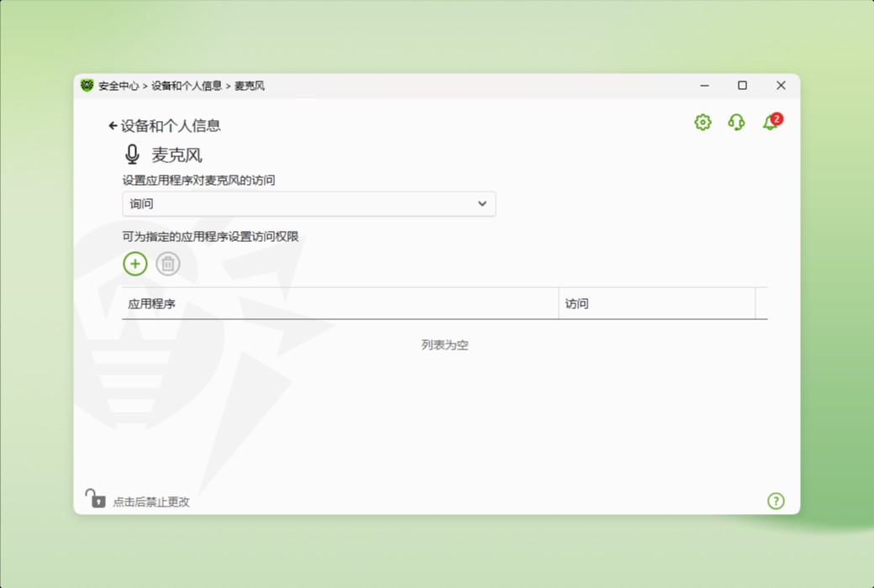Open the settings gear icon
Image resolution: width=874 pixels, height=588 pixels.
[702, 123]
